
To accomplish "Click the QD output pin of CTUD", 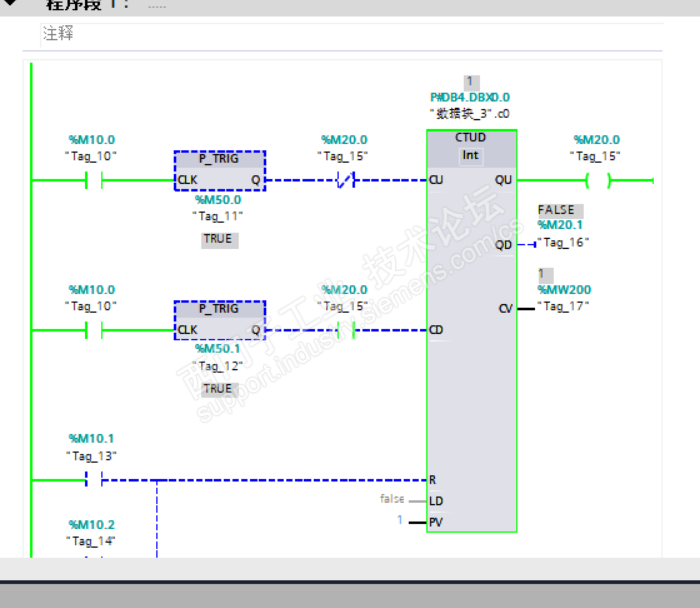I will coord(503,245).
